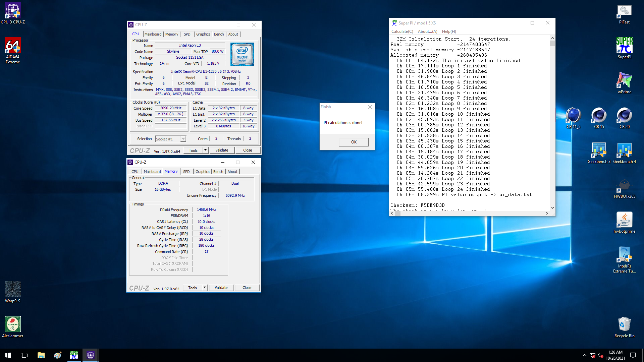This screenshot has height=362, width=644.
Task: Open the CPUID CPU-Z desktop icon
Action: coord(13,13)
